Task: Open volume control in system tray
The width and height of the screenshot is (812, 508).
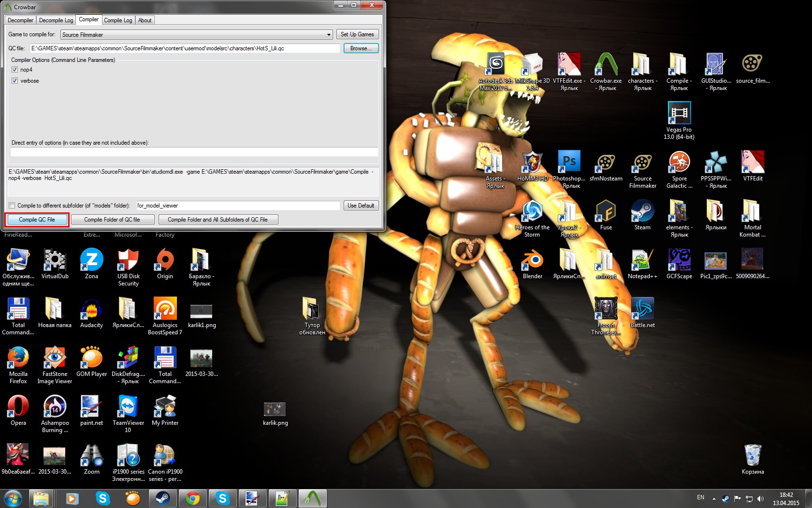Action: coord(761,498)
